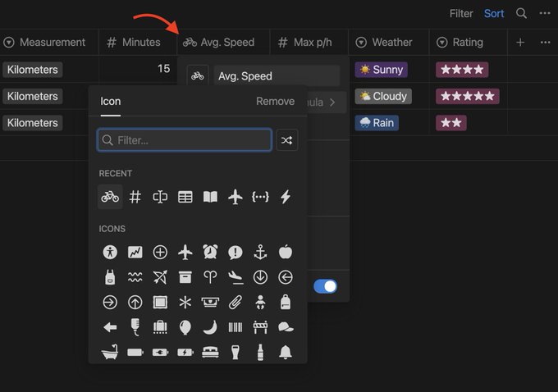
Task: Pick the baseball cap icon
Action: 286,327
